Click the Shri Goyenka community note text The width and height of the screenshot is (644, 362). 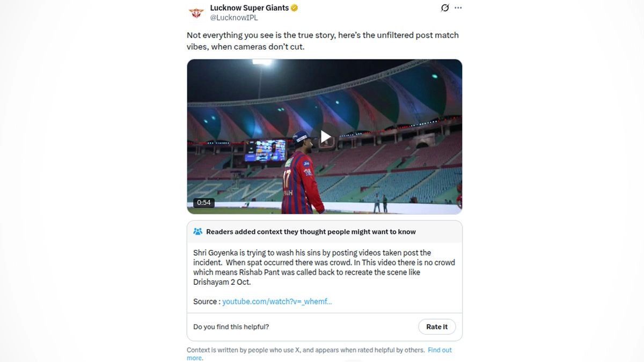[324, 267]
